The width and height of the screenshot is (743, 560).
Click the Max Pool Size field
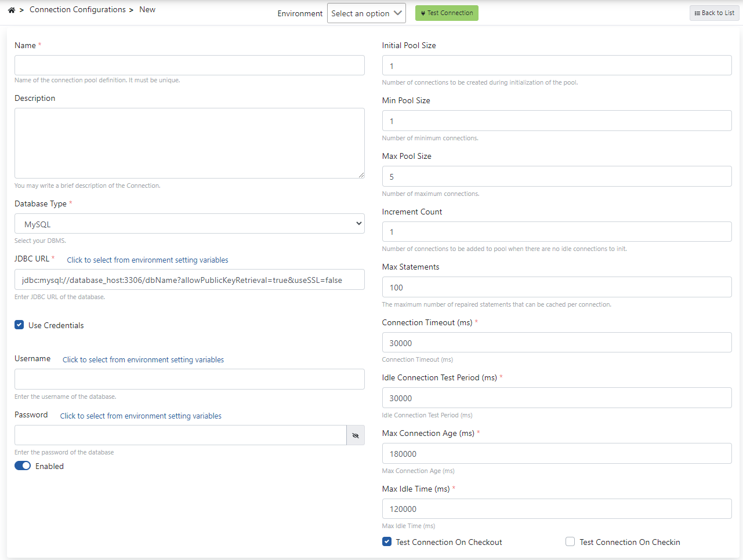pyautogui.click(x=556, y=177)
